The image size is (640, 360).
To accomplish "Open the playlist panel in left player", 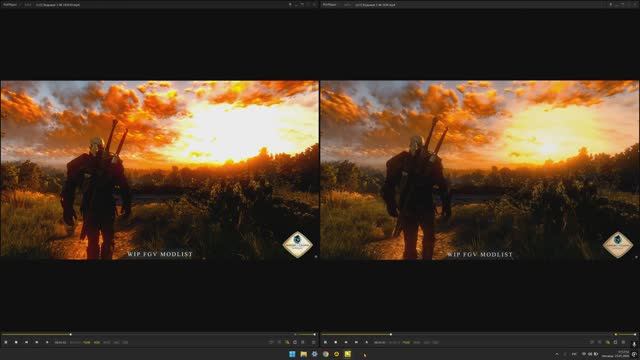I will coord(313,342).
